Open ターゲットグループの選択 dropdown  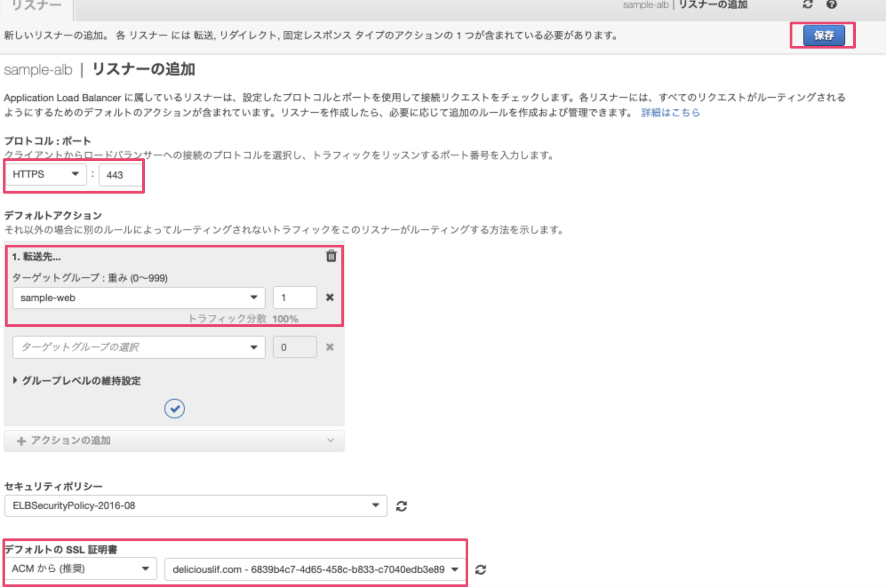tap(139, 347)
